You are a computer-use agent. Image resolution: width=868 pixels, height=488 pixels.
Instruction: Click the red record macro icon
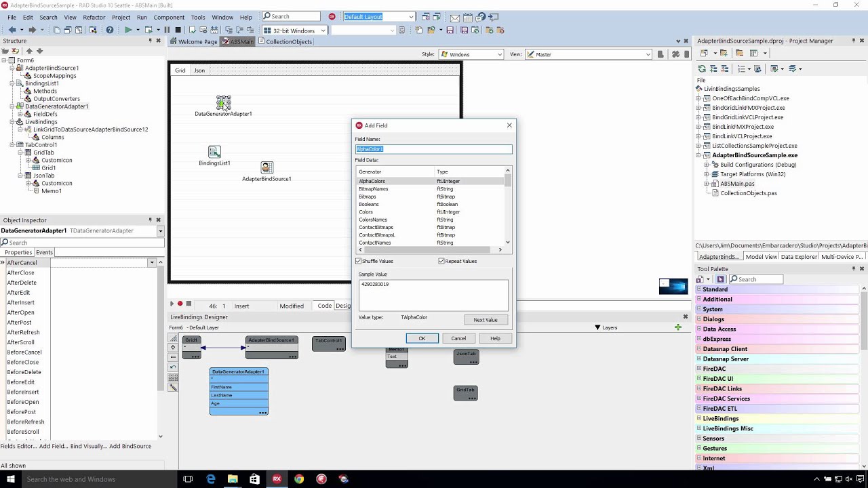click(x=180, y=304)
